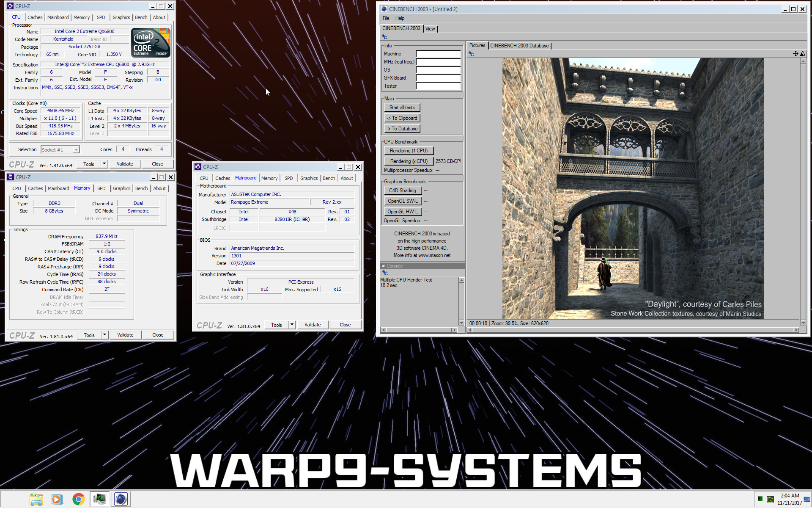This screenshot has width=812, height=508.
Task: Click the picture viewer horizontal scrollbar right arrow
Action: pyautogui.click(x=796, y=330)
